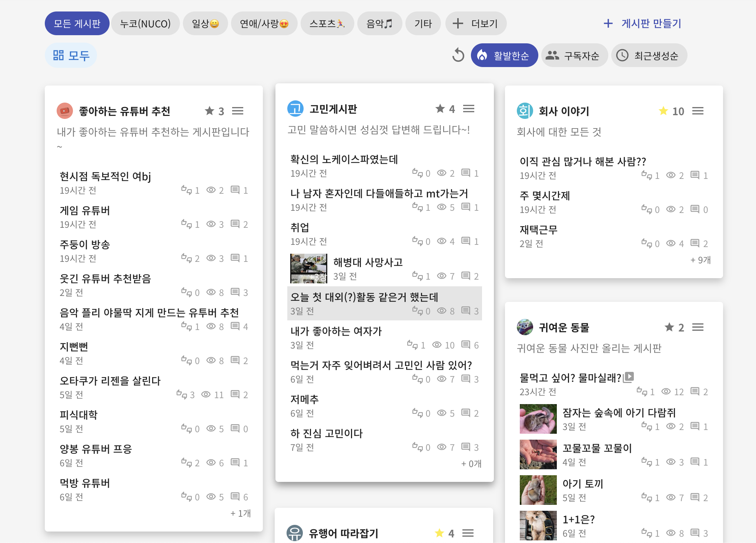The width and height of the screenshot is (756, 543).
Task: Open post 내가 좋아하는 여자가
Action: point(336,331)
